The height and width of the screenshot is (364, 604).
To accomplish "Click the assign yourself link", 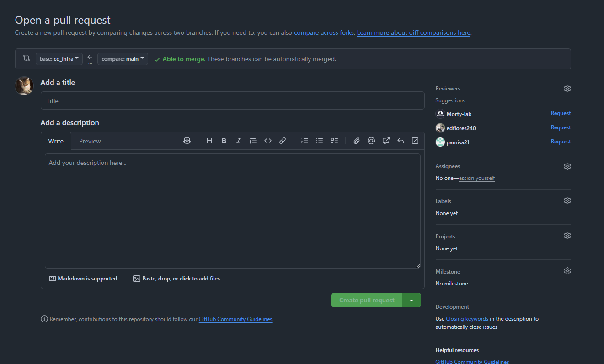I will [477, 178].
